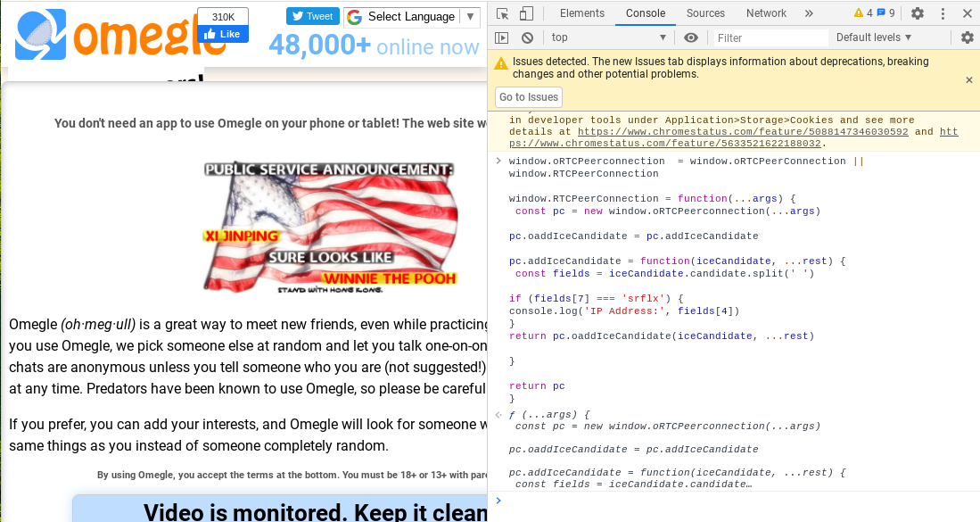Click the console Filter field
This screenshot has width=980, height=522.
[x=770, y=38]
